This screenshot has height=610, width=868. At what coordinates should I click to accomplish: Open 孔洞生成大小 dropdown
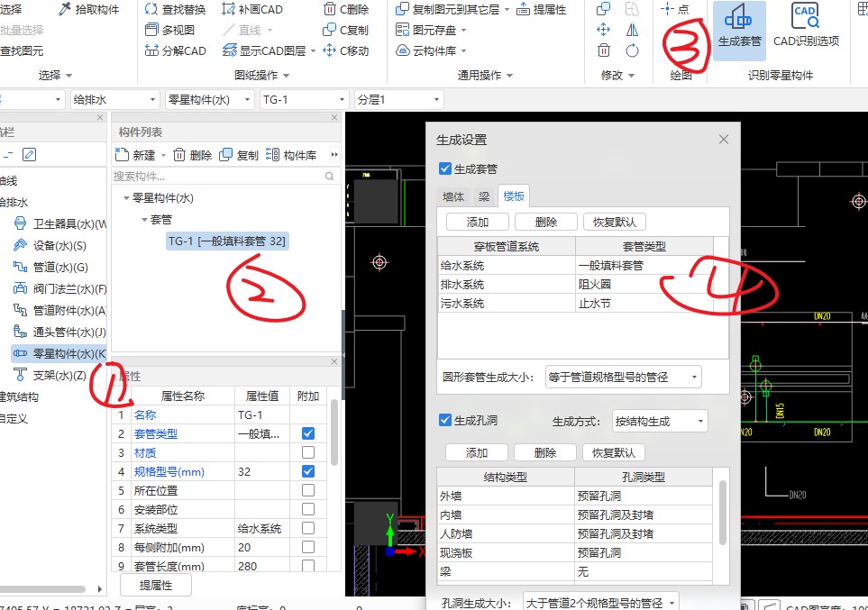[600, 603]
